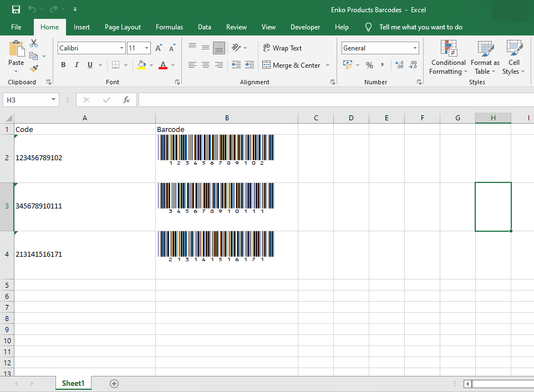This screenshot has width=534, height=392.
Task: Toggle the highlighted Bottom Align button
Action: tap(219, 48)
